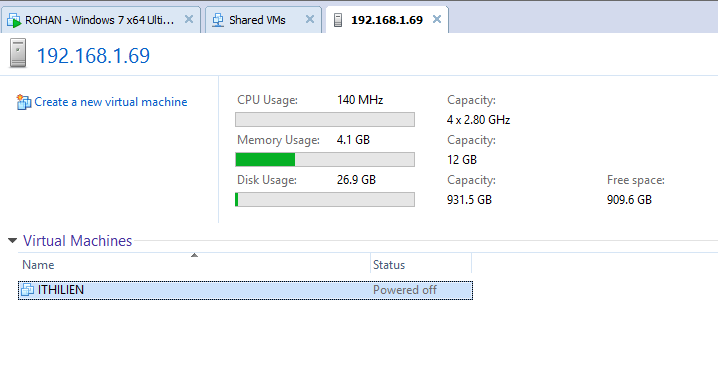The image size is (718, 378).
Task: Select the 192.168.1.69 tab
Action: (387, 20)
